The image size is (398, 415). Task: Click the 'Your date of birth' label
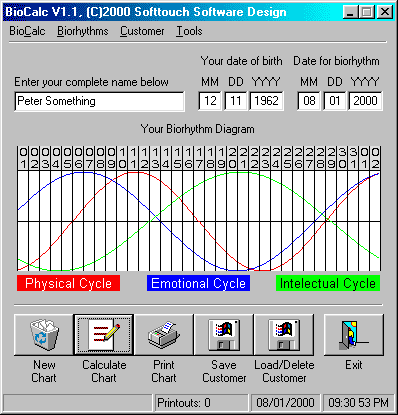241,61
